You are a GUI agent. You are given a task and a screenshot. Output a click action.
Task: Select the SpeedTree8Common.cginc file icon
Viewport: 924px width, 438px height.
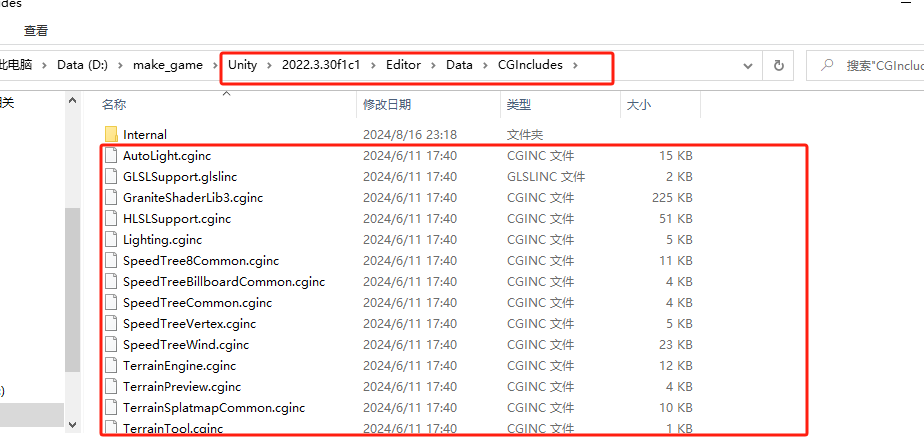[111, 261]
